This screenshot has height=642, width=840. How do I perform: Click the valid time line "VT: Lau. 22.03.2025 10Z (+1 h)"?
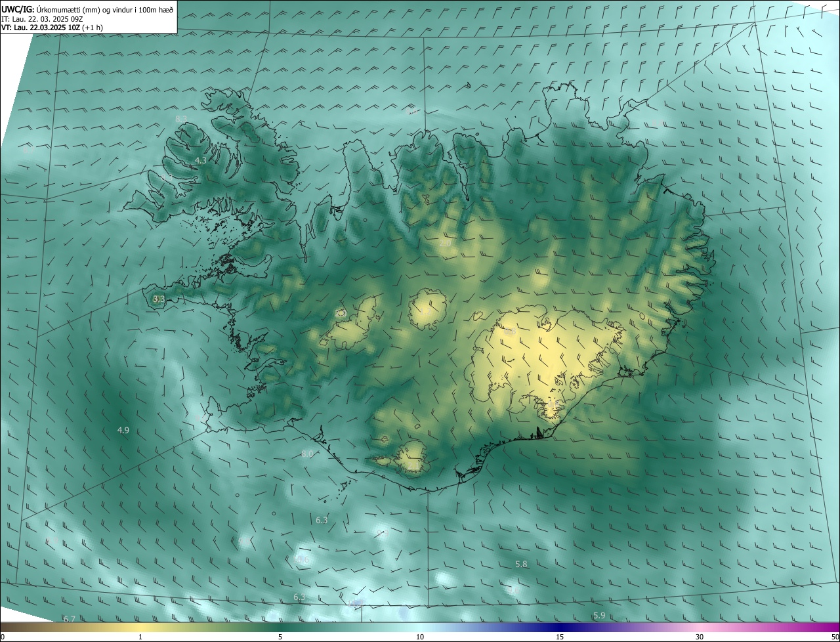[52, 28]
